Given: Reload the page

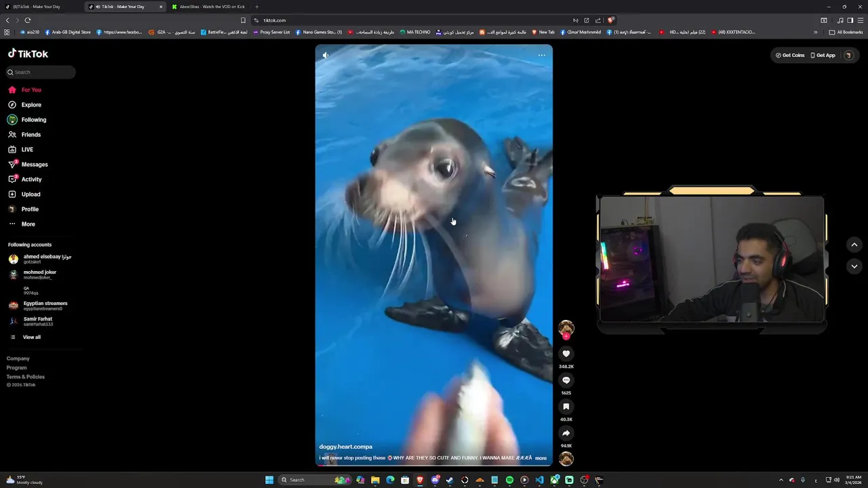Looking at the screenshot, I should click(x=27, y=20).
